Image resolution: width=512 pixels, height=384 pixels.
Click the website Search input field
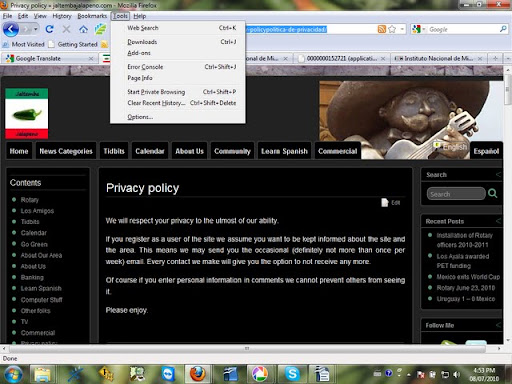pos(456,194)
